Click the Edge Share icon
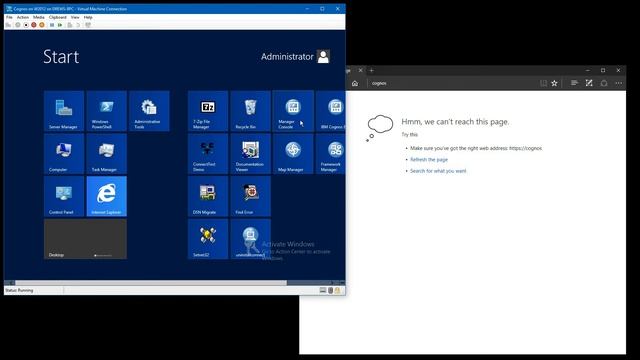640x360 pixels. click(604, 83)
